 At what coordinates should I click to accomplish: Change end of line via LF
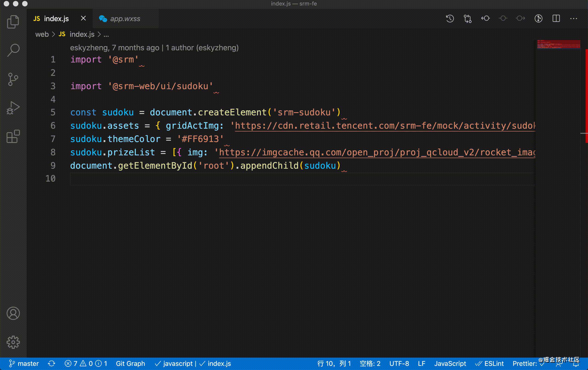[421, 364]
